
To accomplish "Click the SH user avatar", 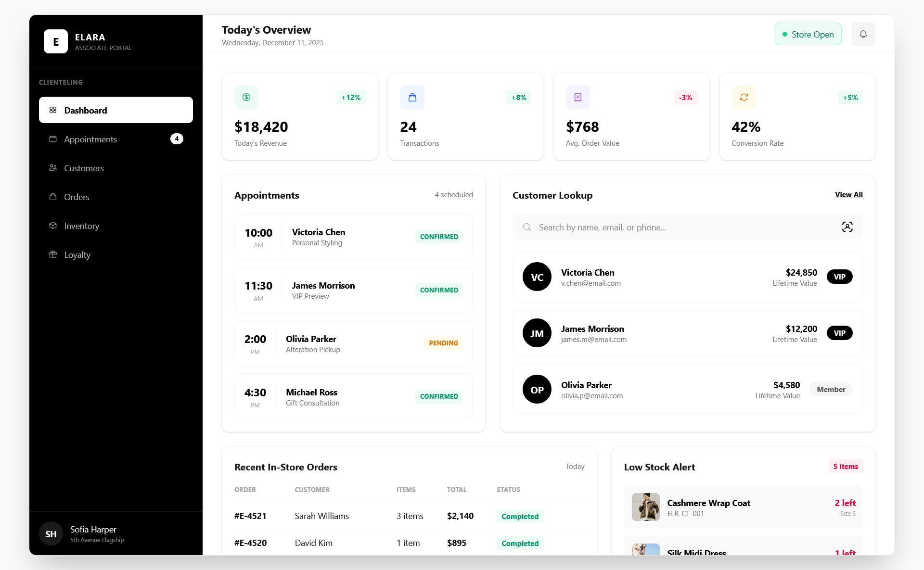I will pos(51,533).
